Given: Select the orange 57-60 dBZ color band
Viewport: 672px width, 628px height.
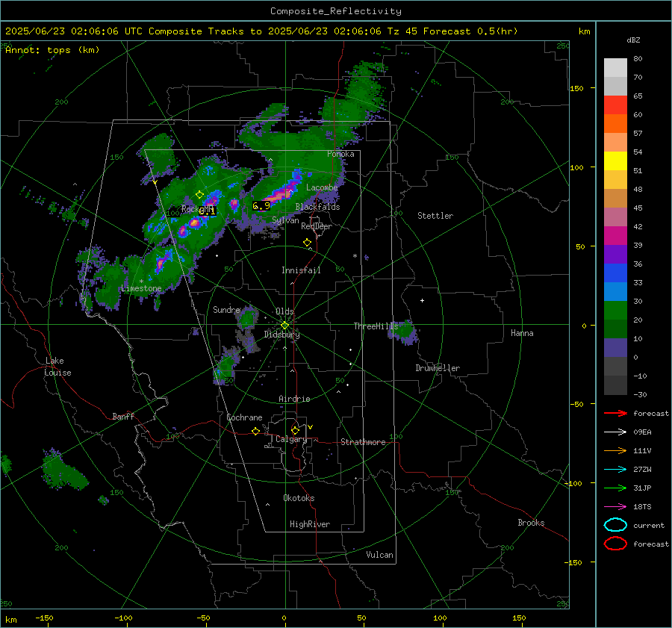Looking at the screenshot, I should tap(615, 124).
